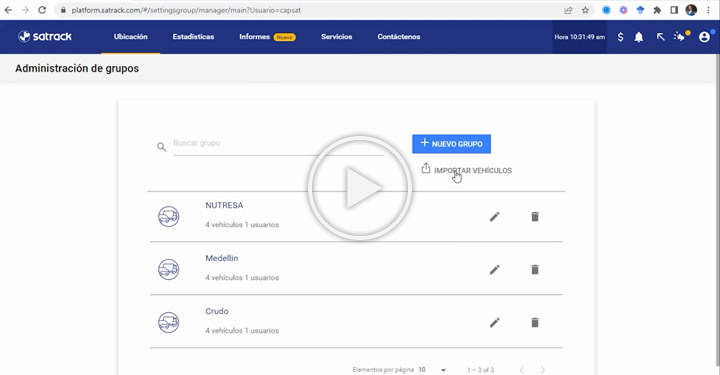Open the Contáctenos menu
Image resolution: width=720 pixels, height=375 pixels.
point(399,37)
